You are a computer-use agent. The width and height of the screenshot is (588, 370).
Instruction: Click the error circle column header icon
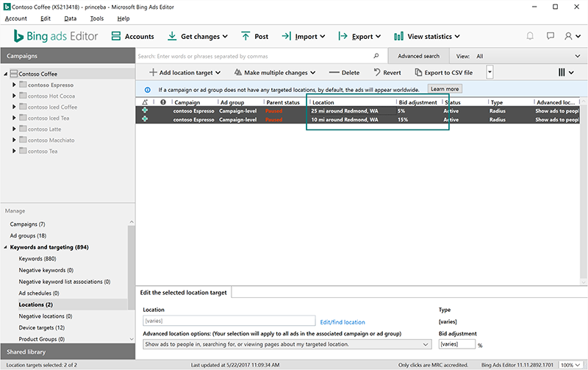(x=163, y=102)
